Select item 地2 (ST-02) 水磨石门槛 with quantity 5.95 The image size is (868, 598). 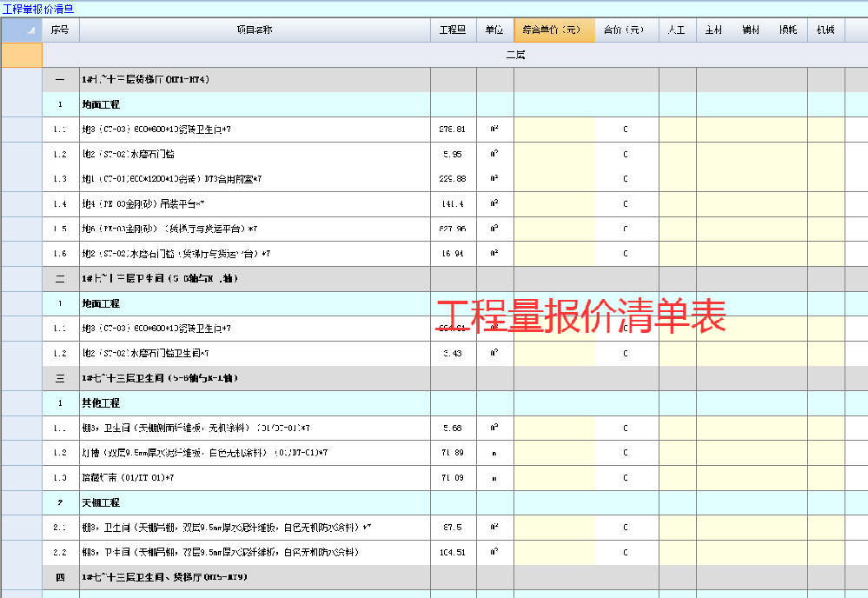(255, 155)
